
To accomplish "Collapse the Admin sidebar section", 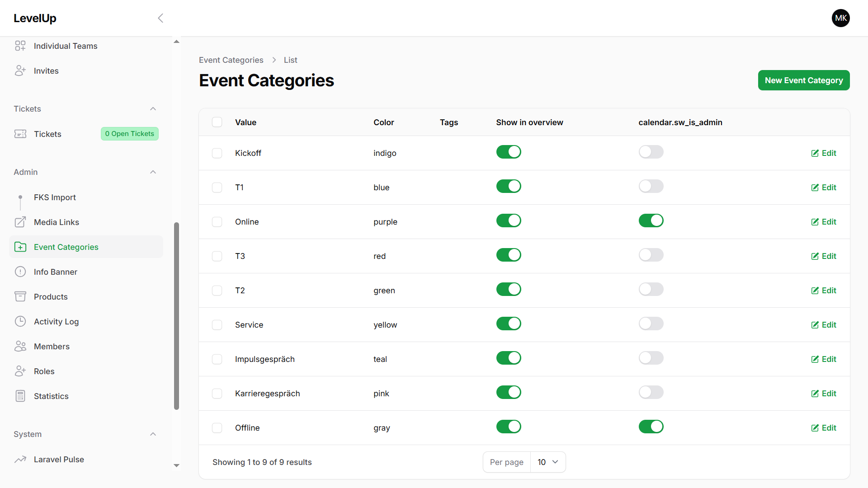I will pyautogui.click(x=153, y=172).
